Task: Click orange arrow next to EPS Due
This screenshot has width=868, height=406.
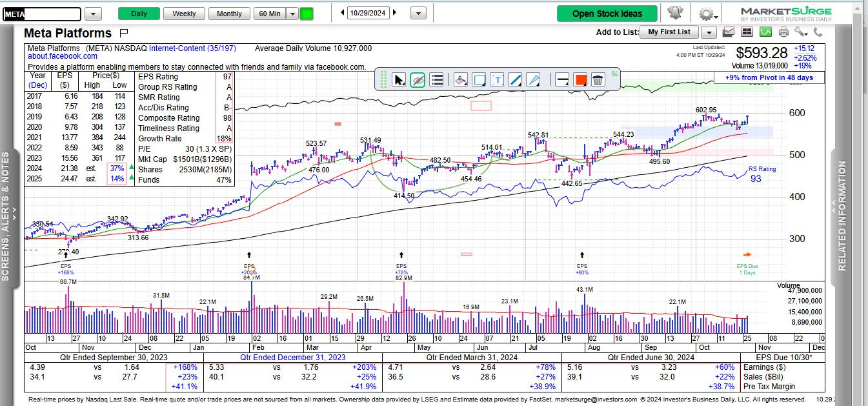Action: tap(747, 254)
